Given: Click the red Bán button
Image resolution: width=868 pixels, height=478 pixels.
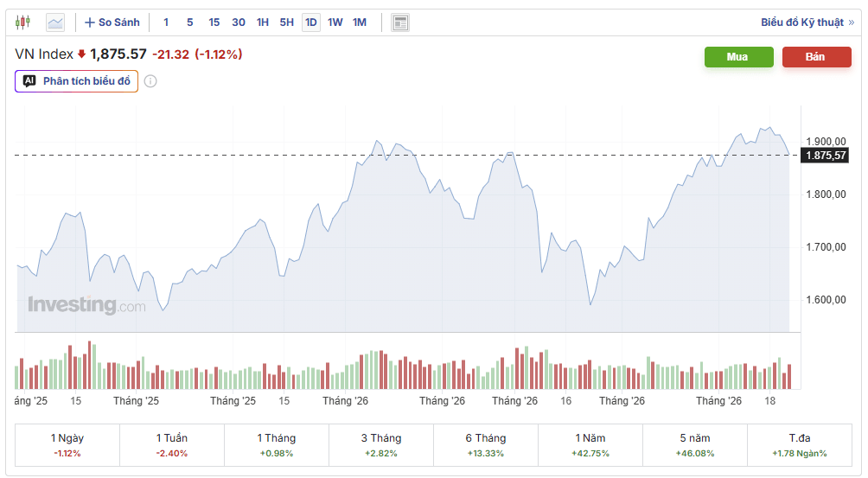Looking at the screenshot, I should click(816, 57).
